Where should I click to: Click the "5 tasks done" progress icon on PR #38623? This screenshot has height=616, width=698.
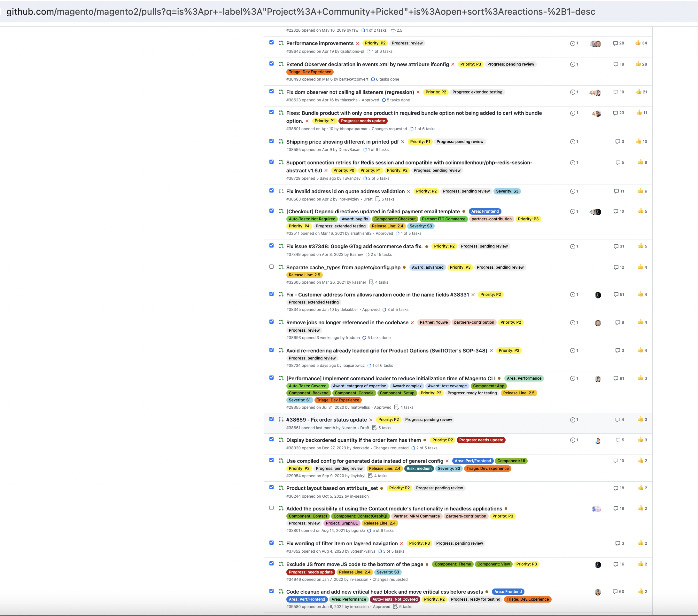click(x=384, y=100)
